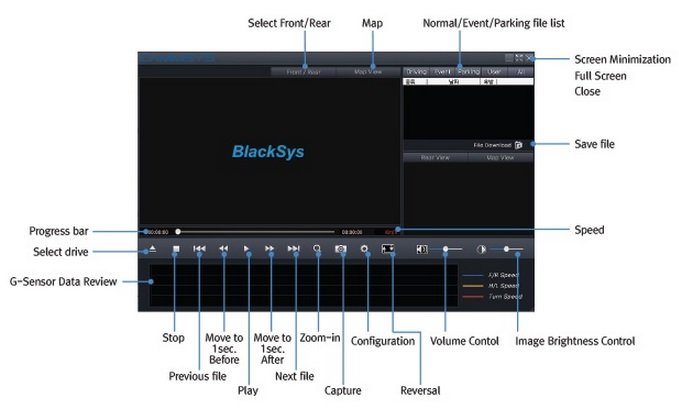Start playback with the Play button
Viewport: 679px width, 411px height.
coord(246,249)
